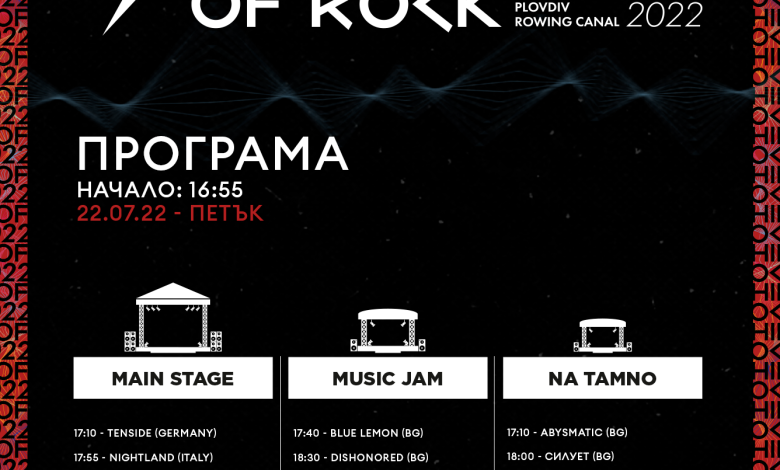Click the 17:10 - ABYSMATIC (BG) entry
The height and width of the screenshot is (470, 780).
coord(567,432)
